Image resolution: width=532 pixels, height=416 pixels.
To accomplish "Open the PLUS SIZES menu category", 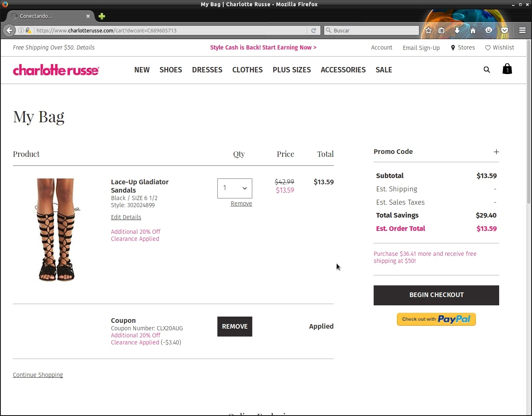I will [x=292, y=70].
